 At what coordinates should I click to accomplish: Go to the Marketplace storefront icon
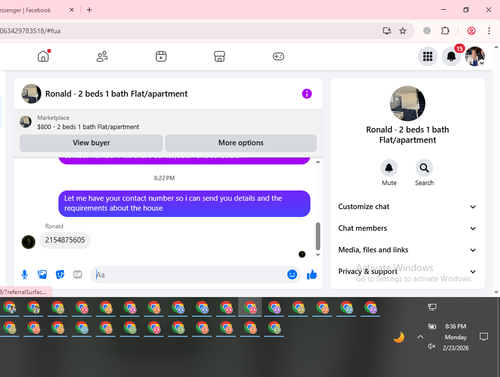point(219,56)
